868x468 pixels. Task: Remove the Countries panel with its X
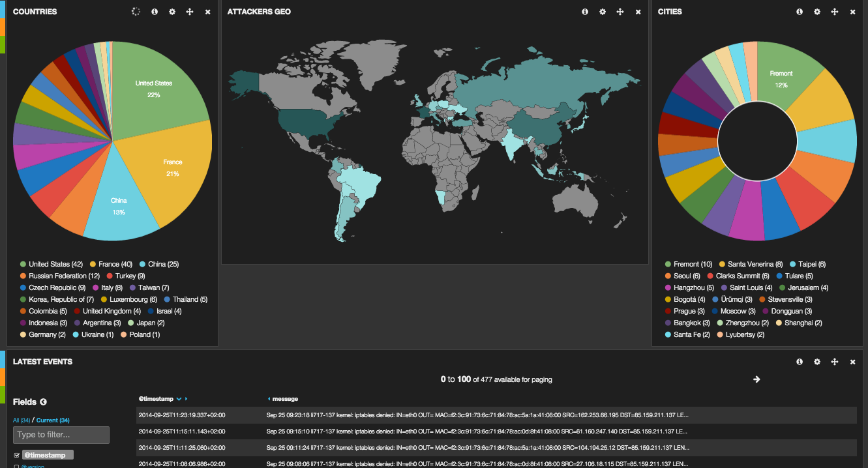207,12
